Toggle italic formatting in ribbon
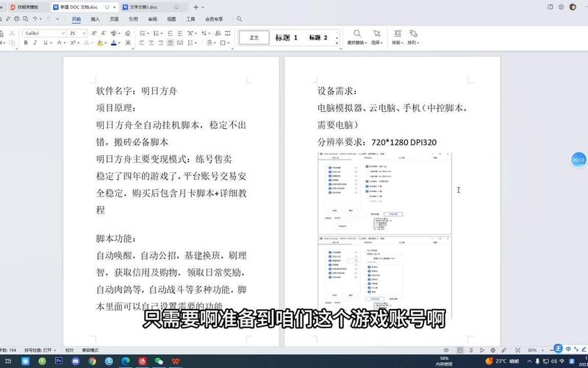Viewport: 588px width, 368px height. [x=35, y=43]
